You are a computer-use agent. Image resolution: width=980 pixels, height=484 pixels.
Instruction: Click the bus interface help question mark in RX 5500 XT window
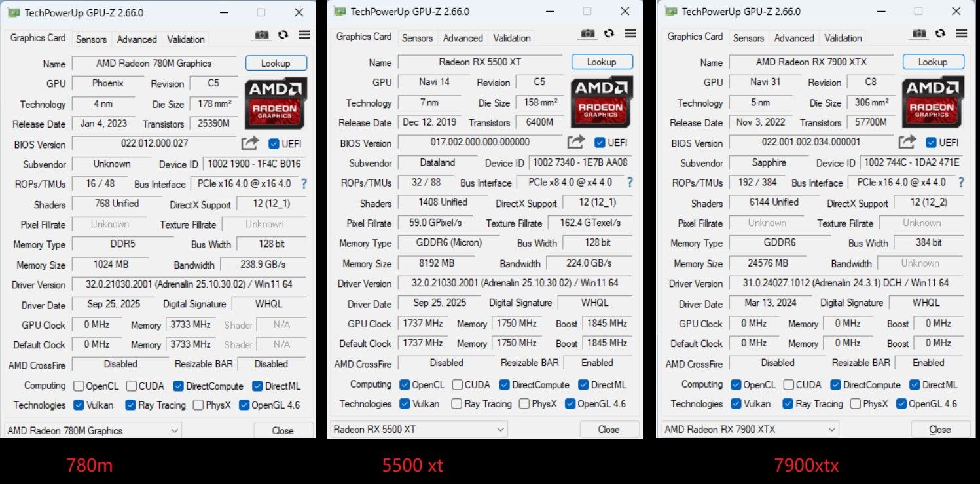coord(630,183)
